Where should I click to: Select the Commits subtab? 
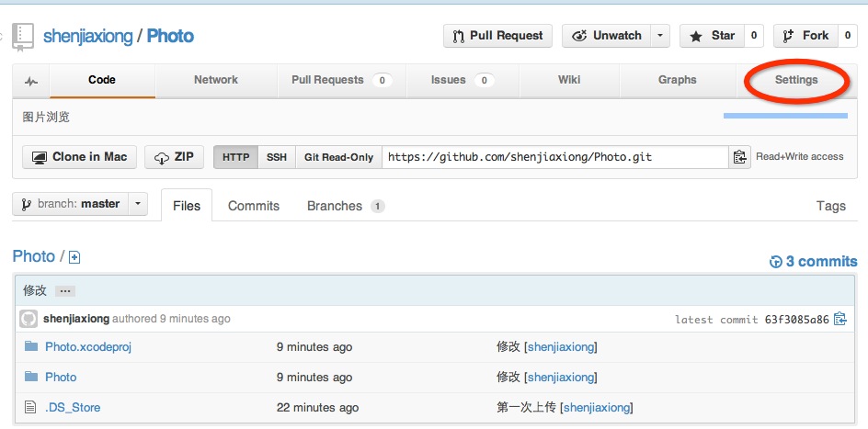tap(254, 206)
